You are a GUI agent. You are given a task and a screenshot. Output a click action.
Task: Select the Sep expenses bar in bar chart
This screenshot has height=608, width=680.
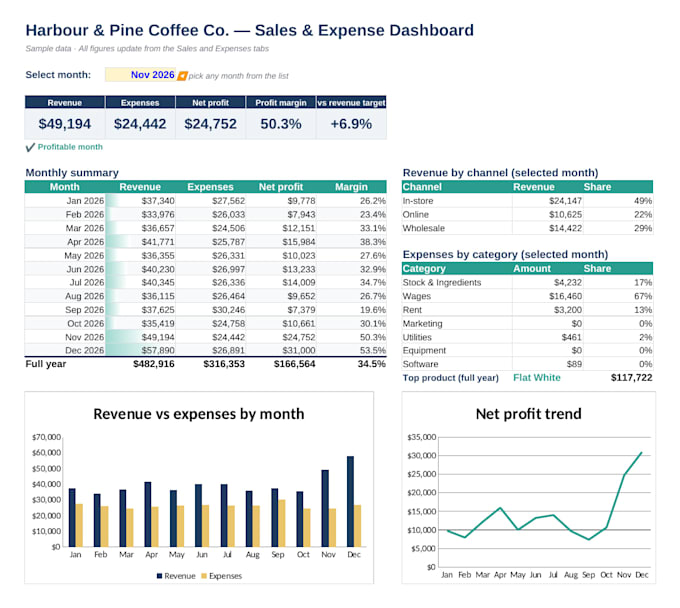(282, 523)
